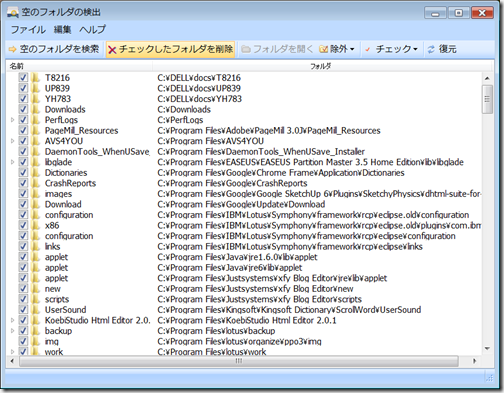Open the チェック dropdown menu

(x=391, y=49)
